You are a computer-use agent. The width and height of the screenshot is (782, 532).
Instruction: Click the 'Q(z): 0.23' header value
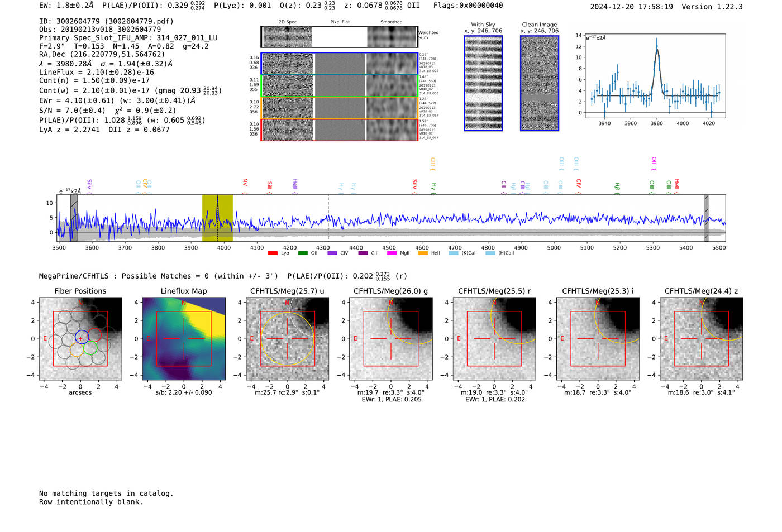click(x=307, y=6)
